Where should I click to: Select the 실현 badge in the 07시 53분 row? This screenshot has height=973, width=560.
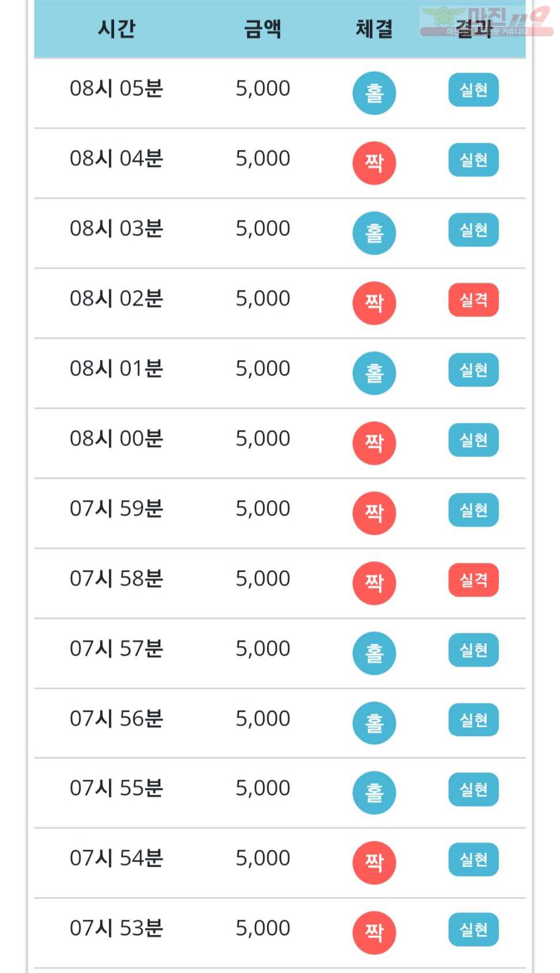(x=474, y=930)
